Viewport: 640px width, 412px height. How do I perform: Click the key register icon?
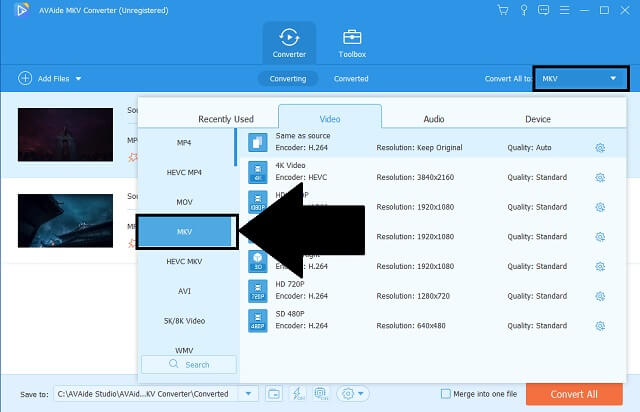tap(523, 11)
